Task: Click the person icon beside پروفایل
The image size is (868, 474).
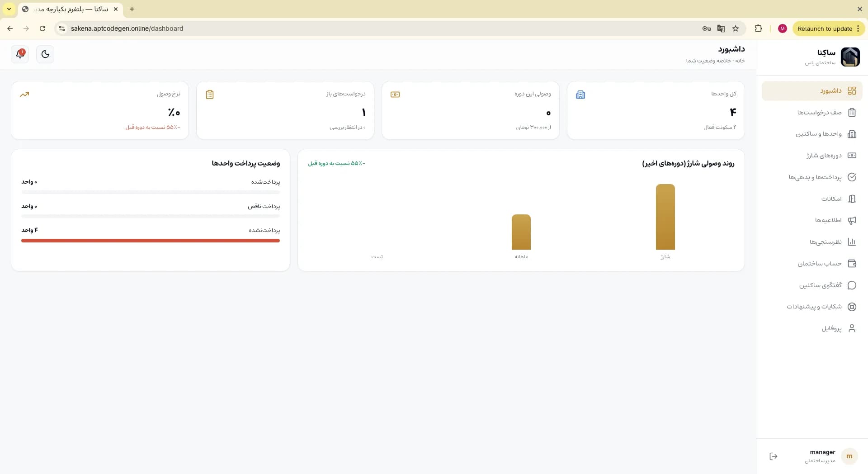Action: click(x=852, y=328)
